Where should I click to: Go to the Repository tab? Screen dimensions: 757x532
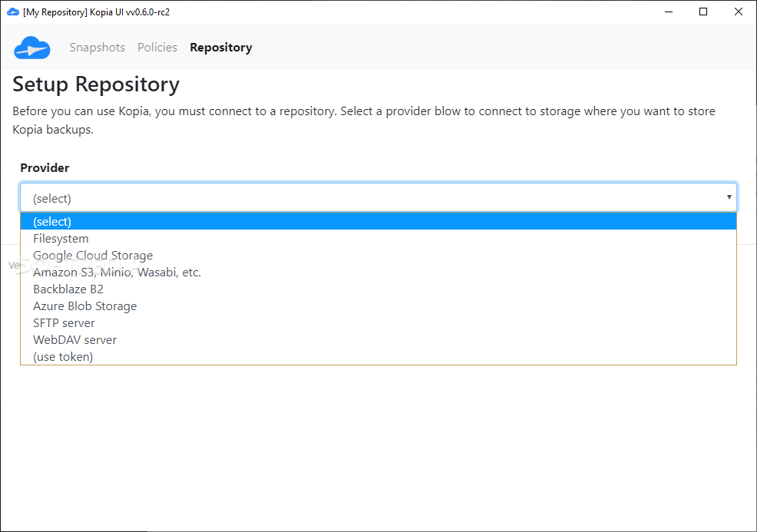click(x=221, y=48)
